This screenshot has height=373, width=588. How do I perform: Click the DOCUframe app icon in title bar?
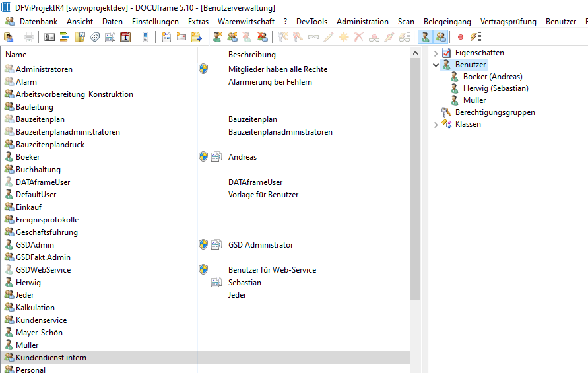[7, 7]
